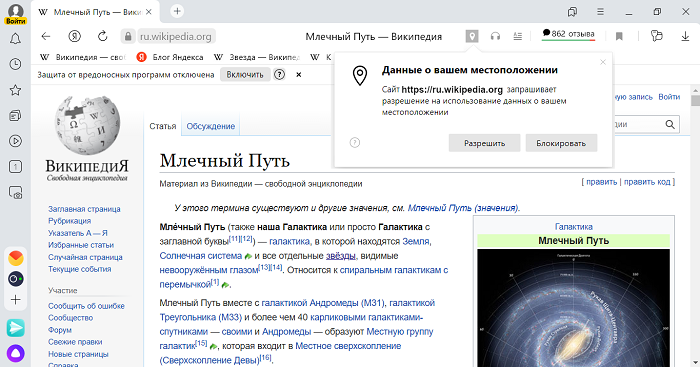700x367 pixels.
Task: Open favorites star in sidebar
Action: [x=15, y=90]
